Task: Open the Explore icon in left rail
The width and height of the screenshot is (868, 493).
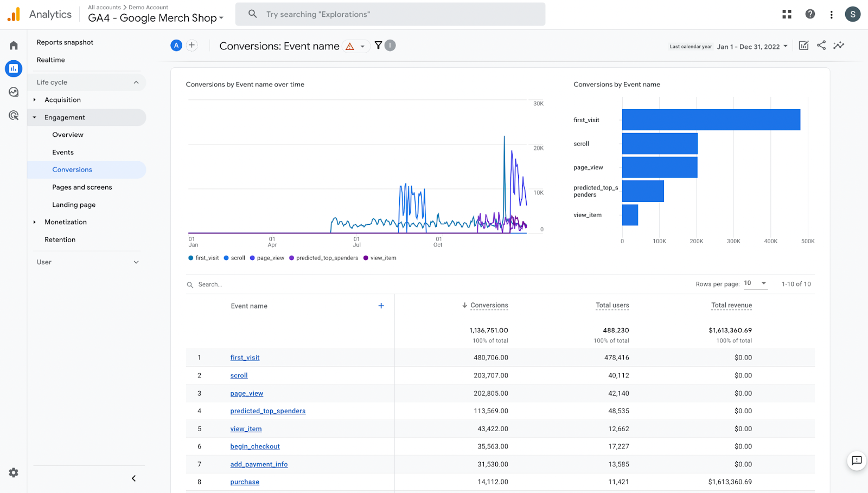Action: 14,92
